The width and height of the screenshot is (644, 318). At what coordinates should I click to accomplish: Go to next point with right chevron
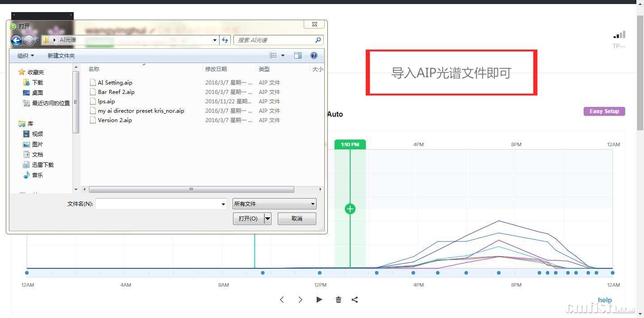(301, 300)
